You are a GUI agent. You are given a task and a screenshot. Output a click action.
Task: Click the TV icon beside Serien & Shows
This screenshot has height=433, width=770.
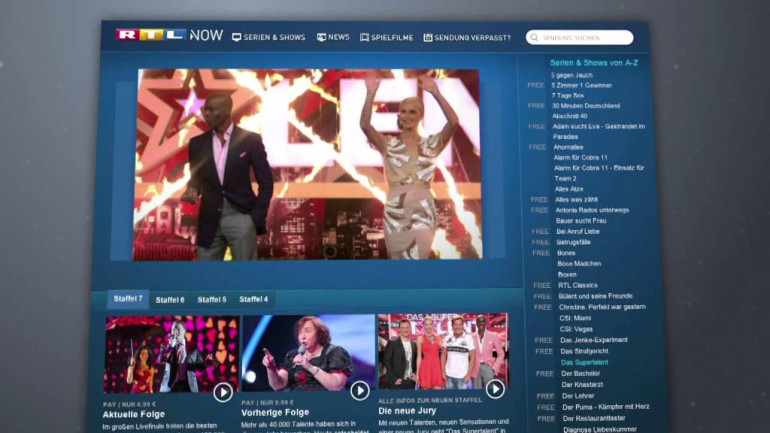(236, 37)
